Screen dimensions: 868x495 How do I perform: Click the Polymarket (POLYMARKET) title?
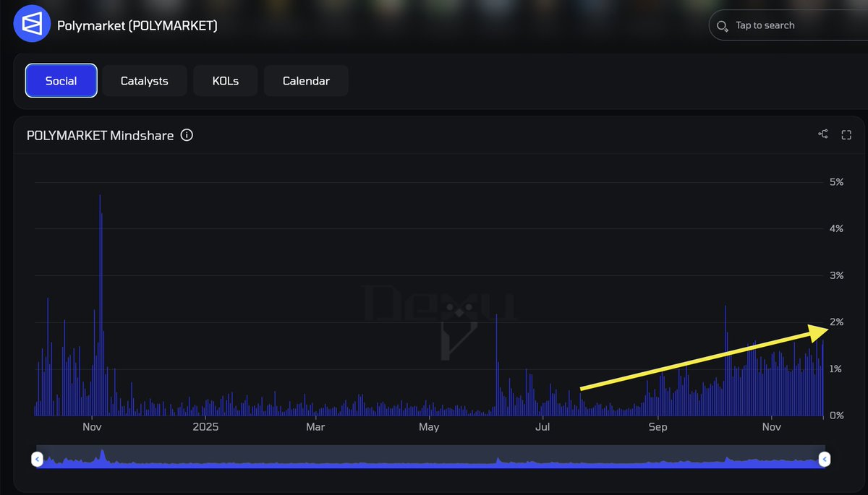137,25
